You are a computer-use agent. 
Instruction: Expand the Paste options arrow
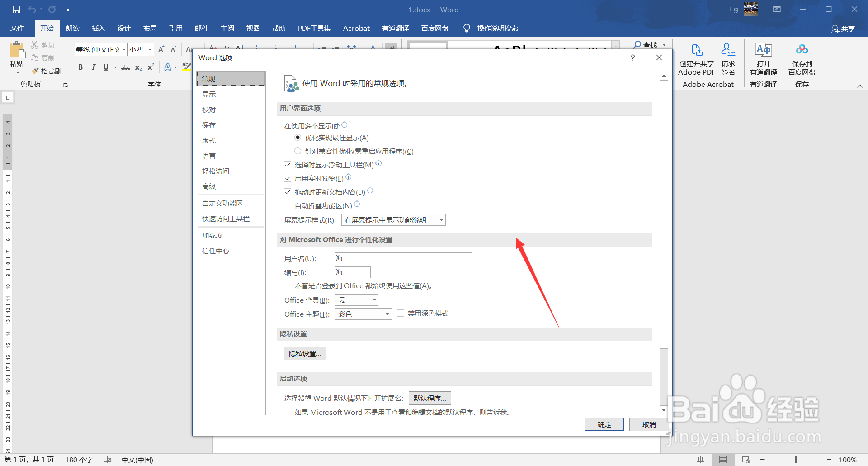coord(17,73)
